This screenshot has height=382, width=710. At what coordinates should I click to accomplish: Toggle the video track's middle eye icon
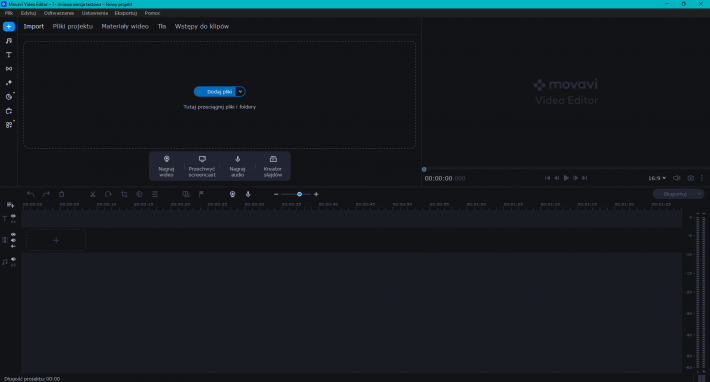tap(13, 240)
